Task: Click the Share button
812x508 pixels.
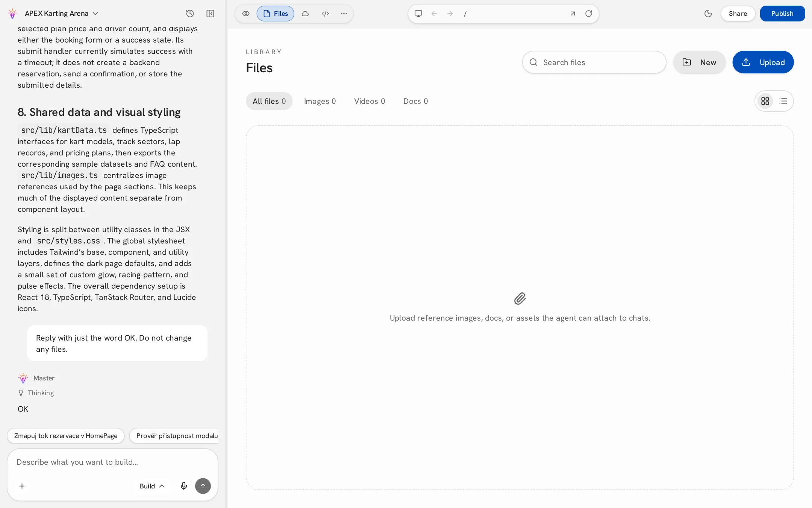Action: point(738,14)
